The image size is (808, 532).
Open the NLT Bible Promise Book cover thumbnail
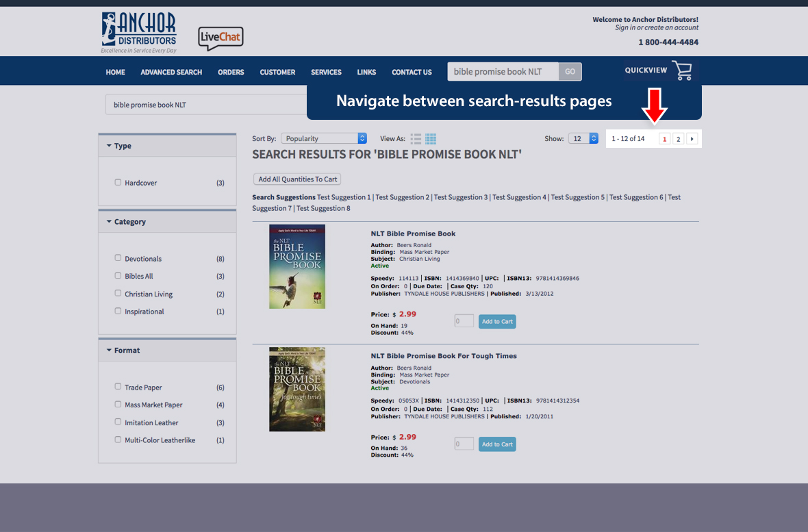click(297, 266)
